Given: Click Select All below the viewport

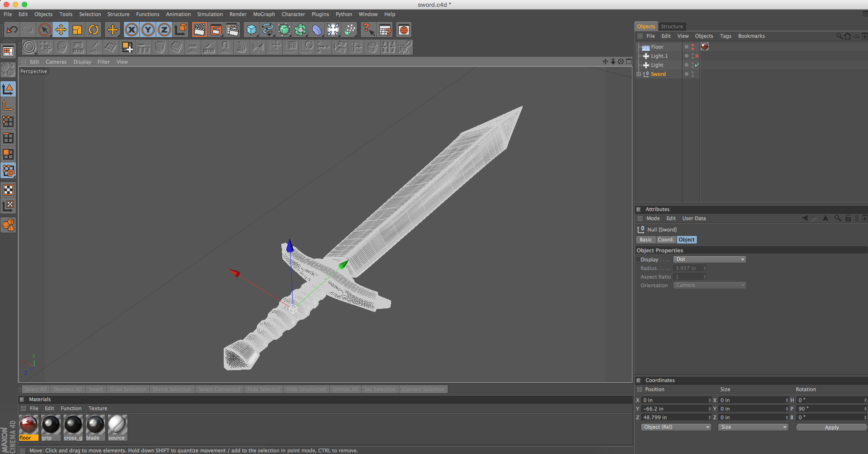Looking at the screenshot, I should coord(35,389).
